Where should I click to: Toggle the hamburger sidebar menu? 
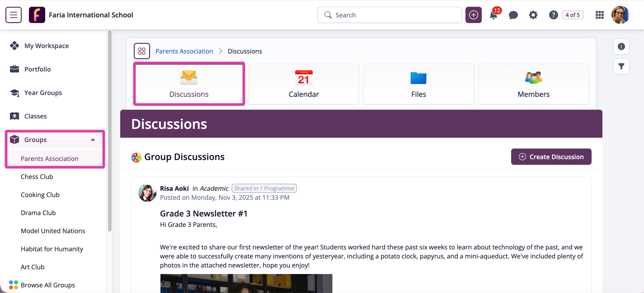(14, 15)
